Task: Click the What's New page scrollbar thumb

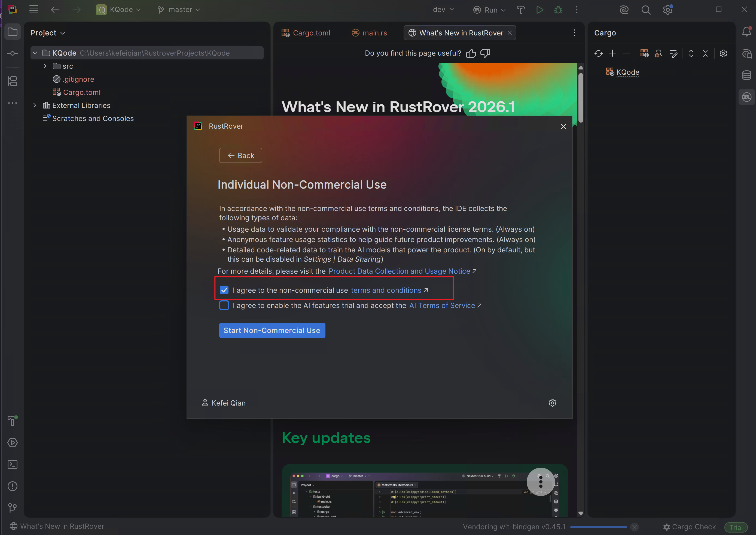Action: (x=581, y=98)
